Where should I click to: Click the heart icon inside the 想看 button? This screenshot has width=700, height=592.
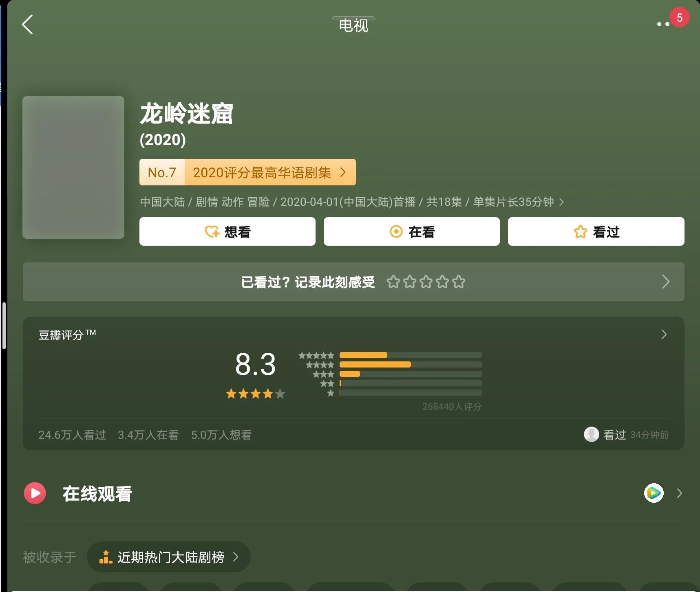pos(211,231)
